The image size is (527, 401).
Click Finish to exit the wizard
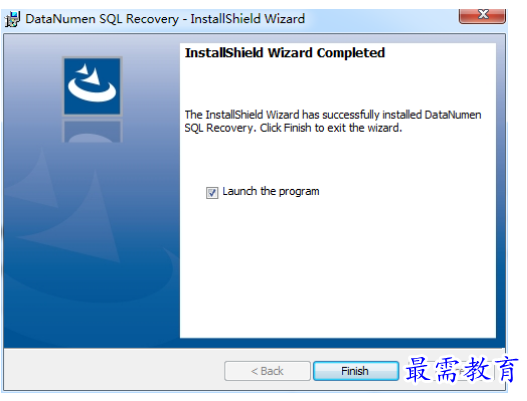356,371
